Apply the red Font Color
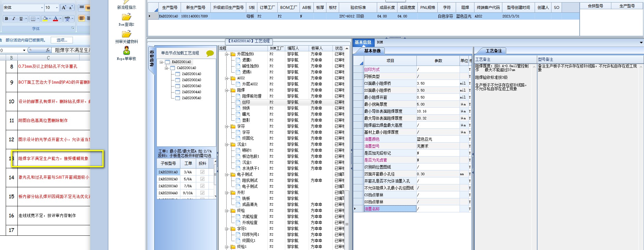Screen dimensions: 644x250 [x=55, y=19]
